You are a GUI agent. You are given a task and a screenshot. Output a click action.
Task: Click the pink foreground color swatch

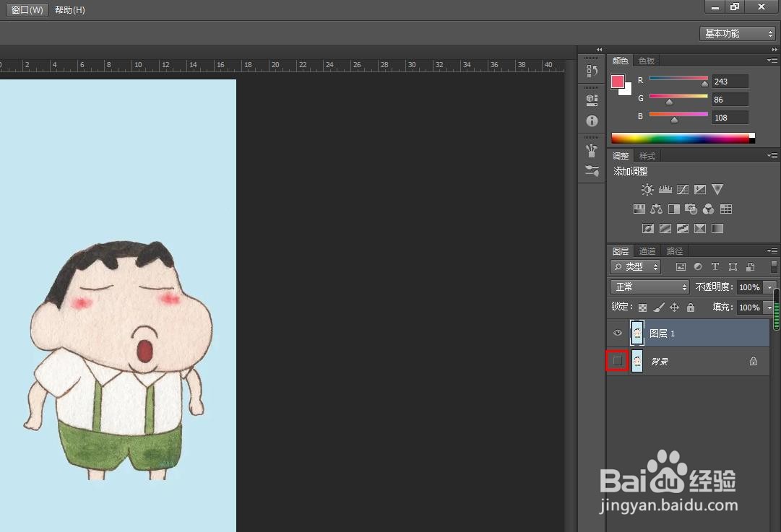coord(618,82)
